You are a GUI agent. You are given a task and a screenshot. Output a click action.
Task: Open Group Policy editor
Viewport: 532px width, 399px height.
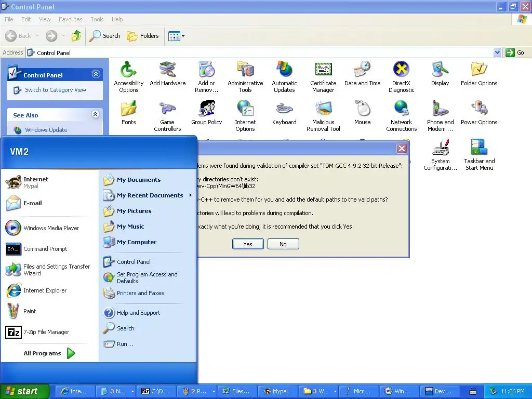point(206,113)
